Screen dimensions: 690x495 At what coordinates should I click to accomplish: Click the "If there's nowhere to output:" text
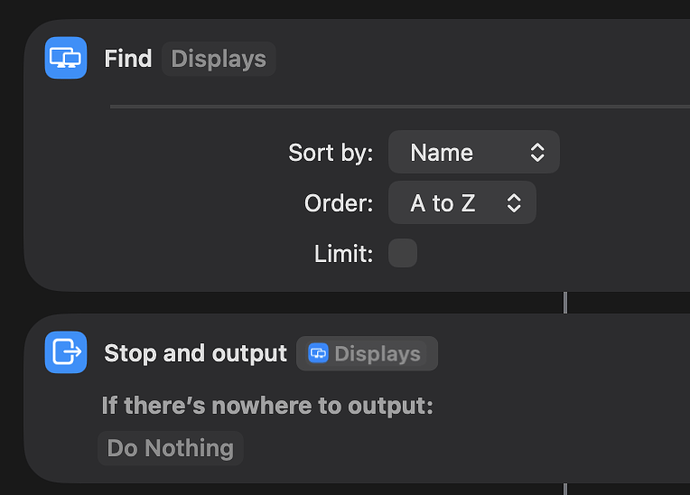click(267, 406)
